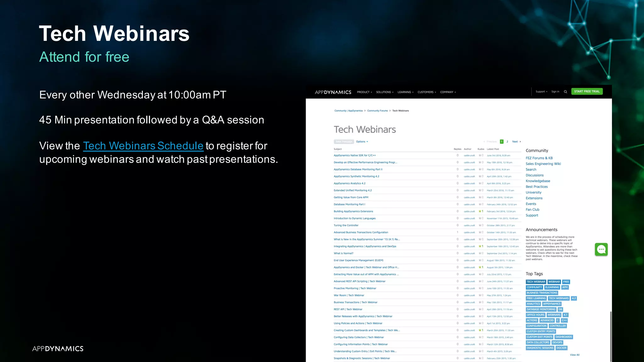Click the Latest Post column header
644x362 pixels.
493,149
